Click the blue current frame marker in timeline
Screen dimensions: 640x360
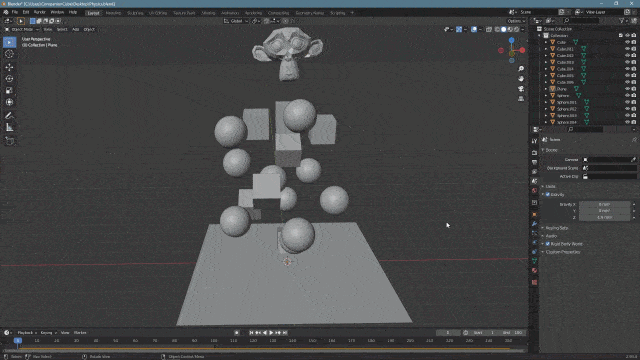pyautogui.click(x=18, y=340)
